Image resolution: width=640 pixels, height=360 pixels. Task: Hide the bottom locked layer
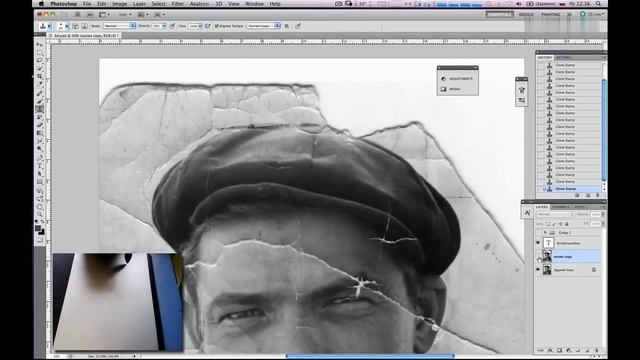click(x=538, y=270)
